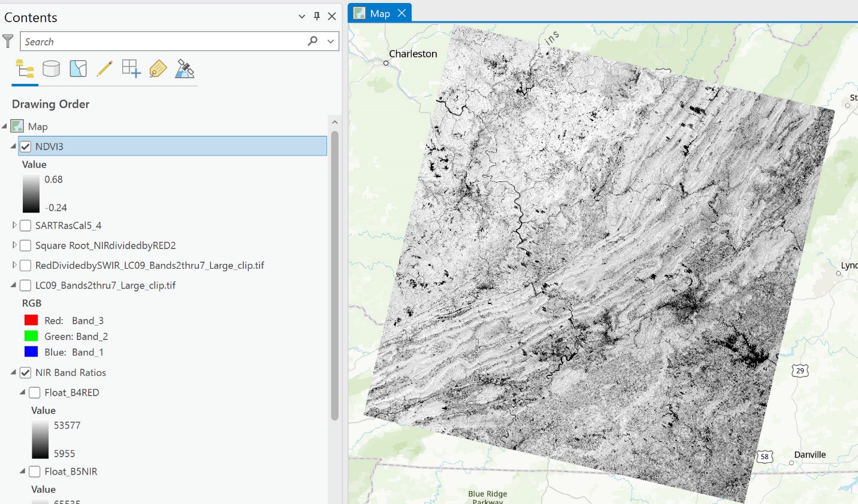This screenshot has height=504, width=858.
Task: Collapse LC09_Bands2thru7_Large_clip.tif layer legend
Action: (x=14, y=286)
